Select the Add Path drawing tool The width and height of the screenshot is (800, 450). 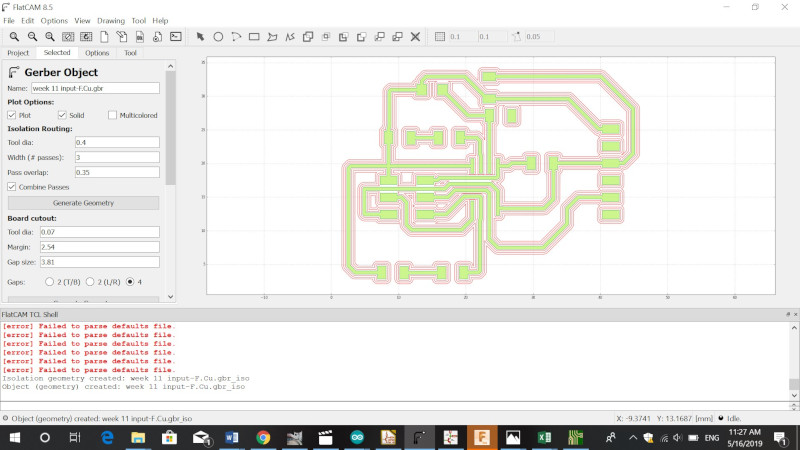tap(290, 37)
